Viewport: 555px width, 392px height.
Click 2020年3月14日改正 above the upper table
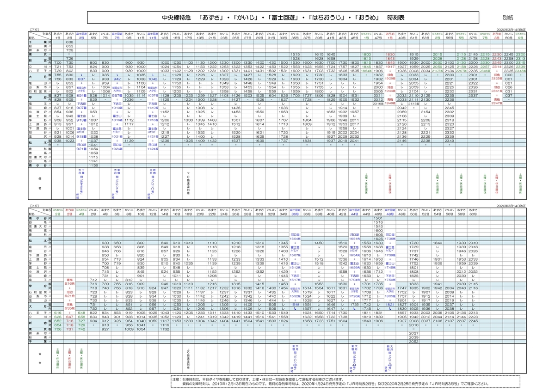point(511,29)
